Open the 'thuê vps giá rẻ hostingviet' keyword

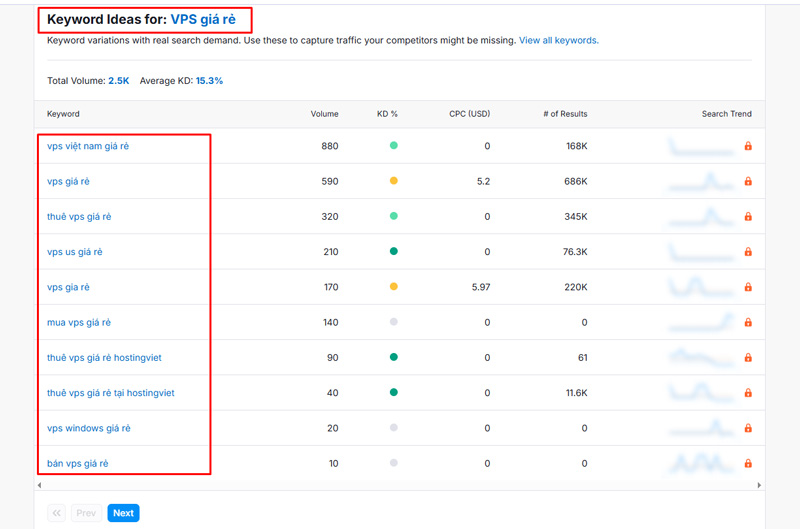[104, 358]
